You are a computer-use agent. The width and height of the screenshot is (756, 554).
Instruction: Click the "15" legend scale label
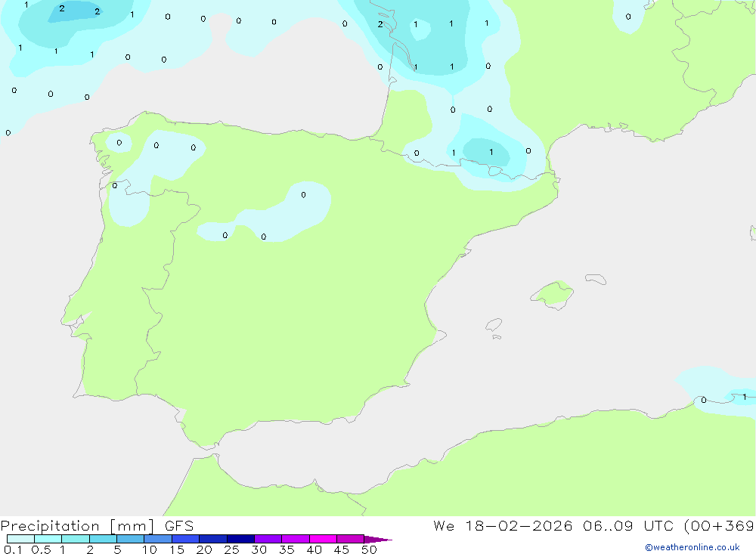[177, 549]
